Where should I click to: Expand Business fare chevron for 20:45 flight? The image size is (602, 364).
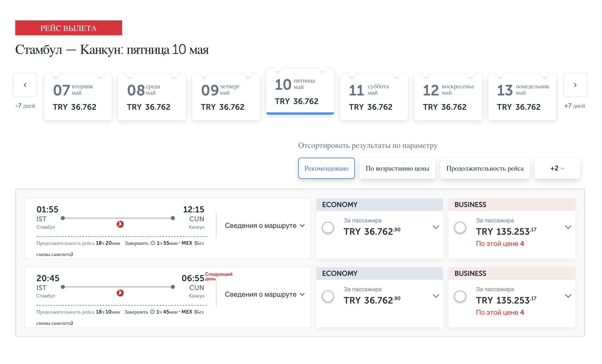tap(568, 296)
